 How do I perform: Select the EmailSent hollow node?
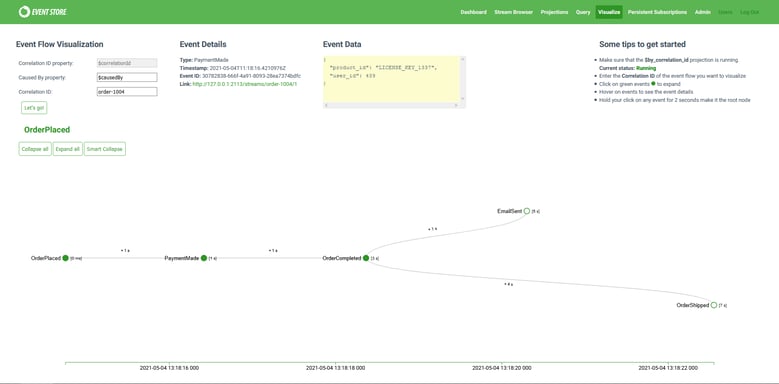tap(527, 211)
